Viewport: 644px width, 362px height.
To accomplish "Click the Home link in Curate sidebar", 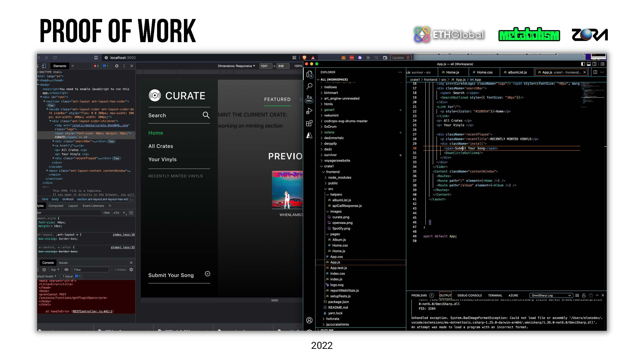I will (x=155, y=133).
